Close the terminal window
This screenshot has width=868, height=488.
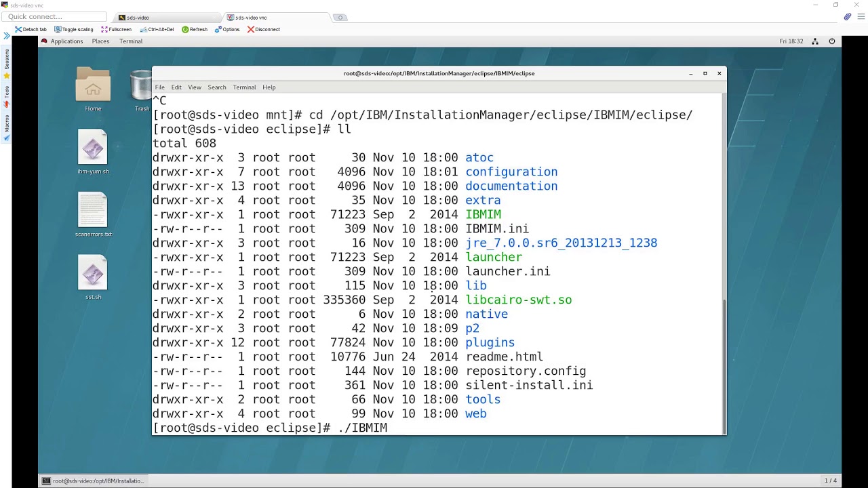click(x=719, y=73)
